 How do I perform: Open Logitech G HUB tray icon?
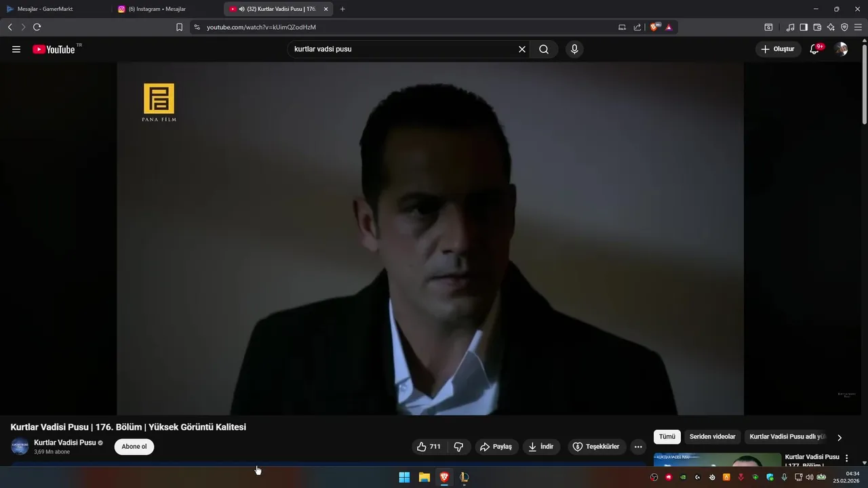click(x=697, y=477)
